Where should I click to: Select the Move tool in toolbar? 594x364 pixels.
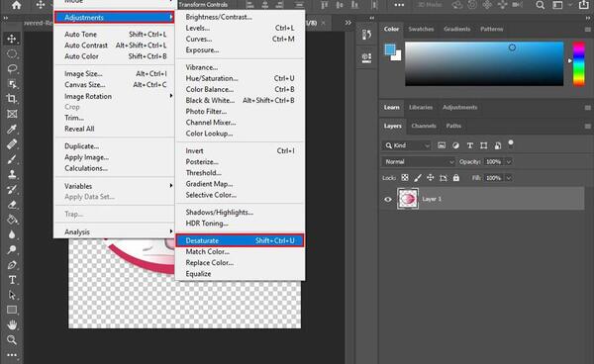12,39
